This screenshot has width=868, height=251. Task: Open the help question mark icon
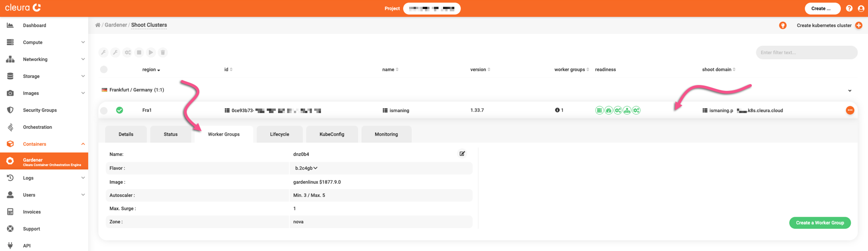(849, 9)
